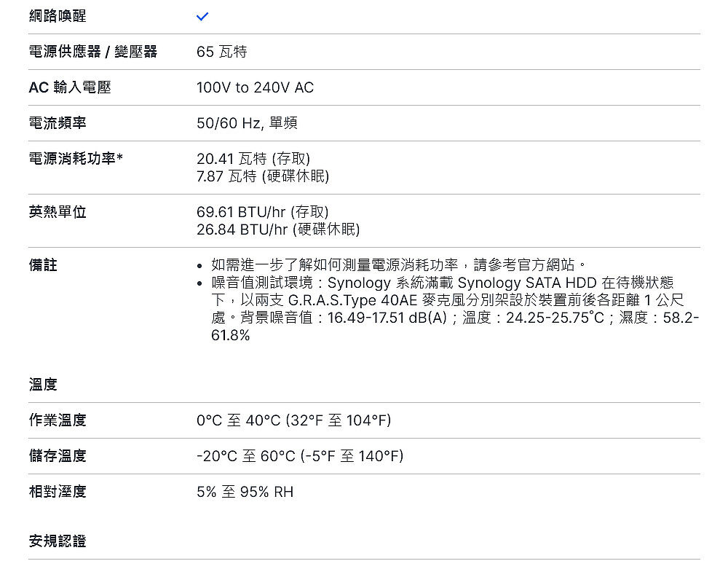Click the 安規認證 section heading

(58, 541)
